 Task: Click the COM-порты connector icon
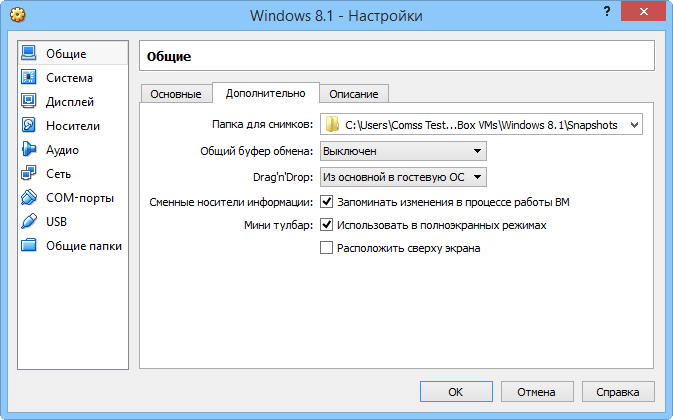pos(29,197)
